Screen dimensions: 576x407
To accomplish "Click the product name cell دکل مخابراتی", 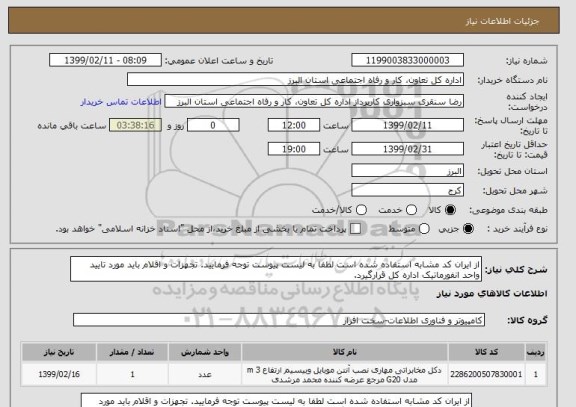I will point(345,374).
